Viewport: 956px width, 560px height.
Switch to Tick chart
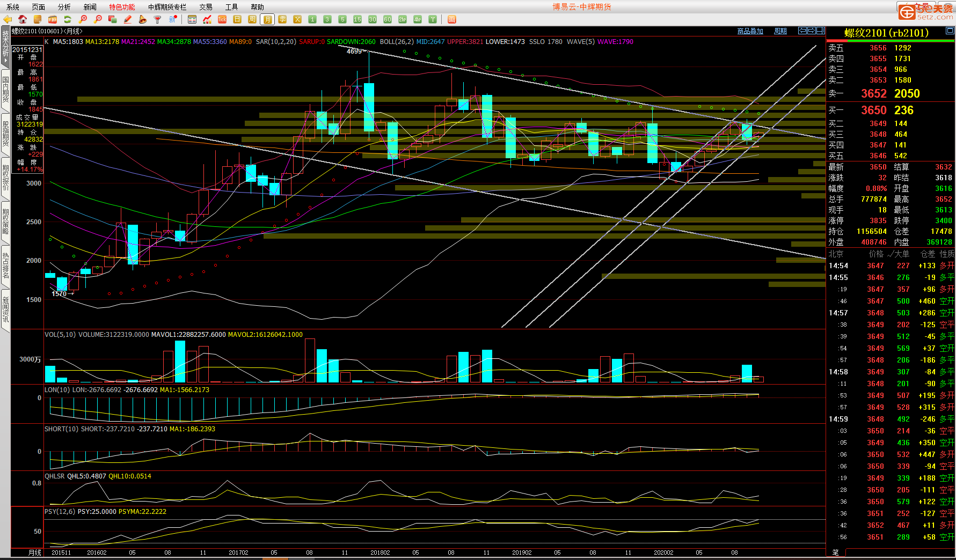point(222,19)
